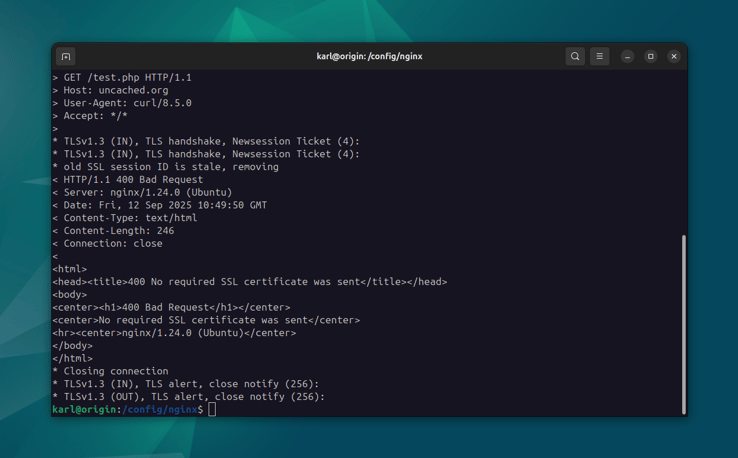Maximize the terminal window
738x458 pixels.
click(x=650, y=57)
